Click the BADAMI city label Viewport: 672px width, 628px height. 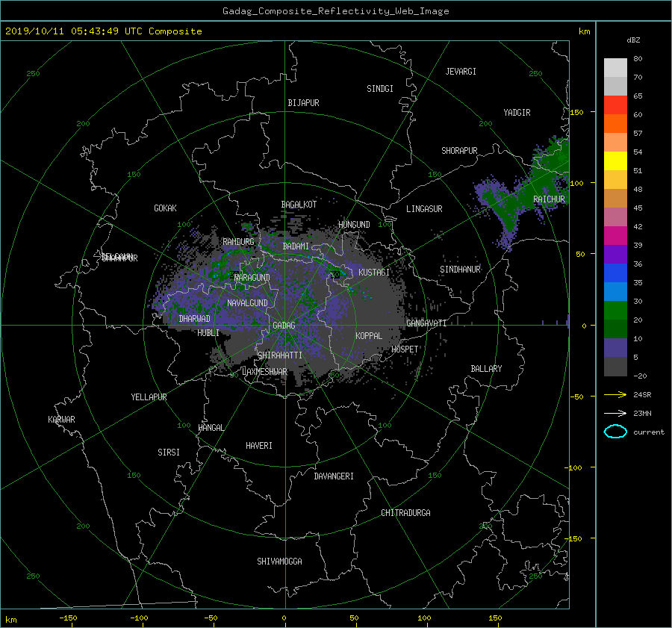click(x=296, y=246)
